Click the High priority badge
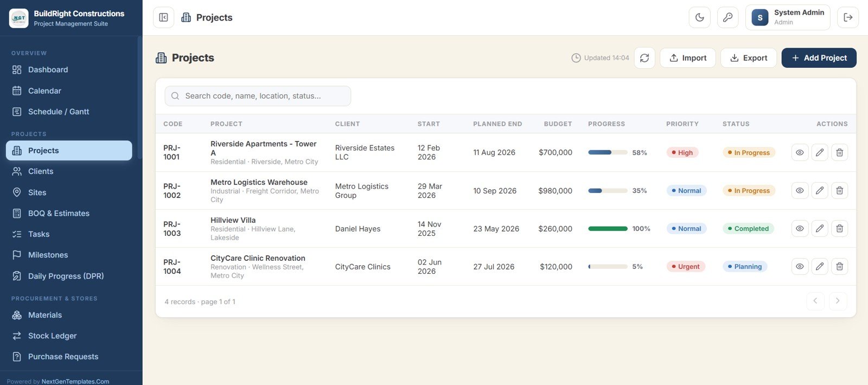This screenshot has height=385, width=868. tap(682, 152)
